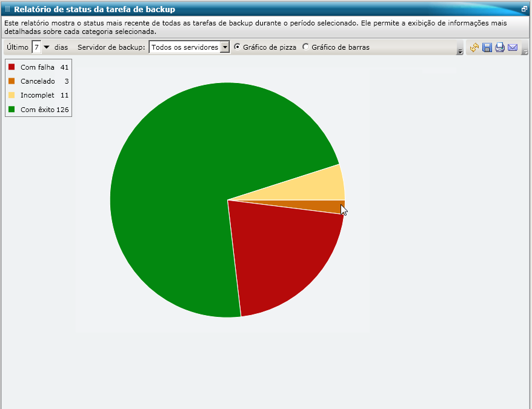Click the orange Cancelado legend swatch

point(12,81)
